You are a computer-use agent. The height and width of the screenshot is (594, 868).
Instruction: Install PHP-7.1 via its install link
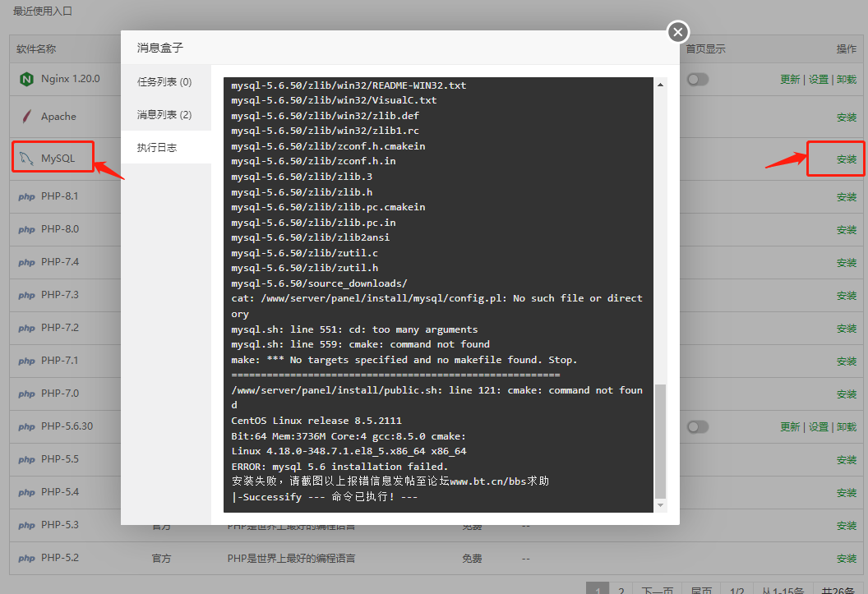click(847, 361)
